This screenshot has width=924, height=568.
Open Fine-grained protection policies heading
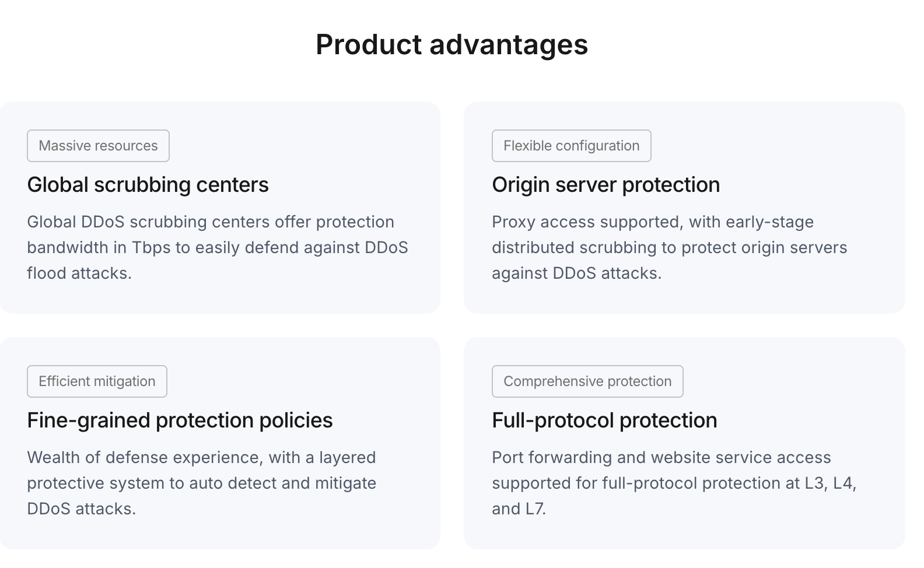coord(180,420)
